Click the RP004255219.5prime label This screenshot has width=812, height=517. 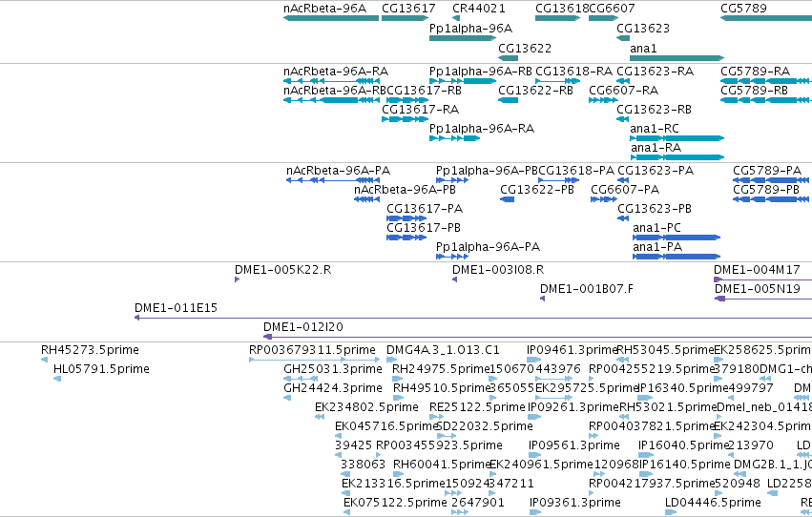[652, 369]
